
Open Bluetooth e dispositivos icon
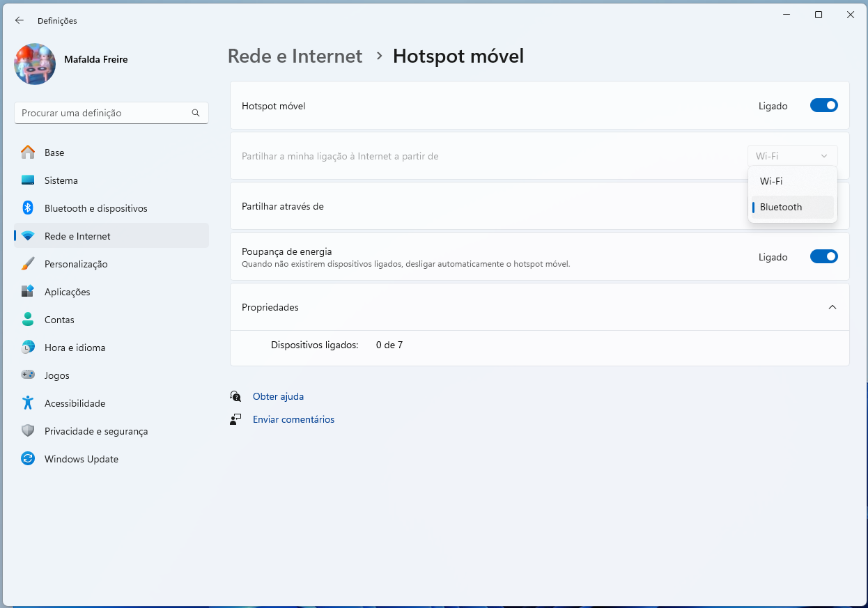28,208
